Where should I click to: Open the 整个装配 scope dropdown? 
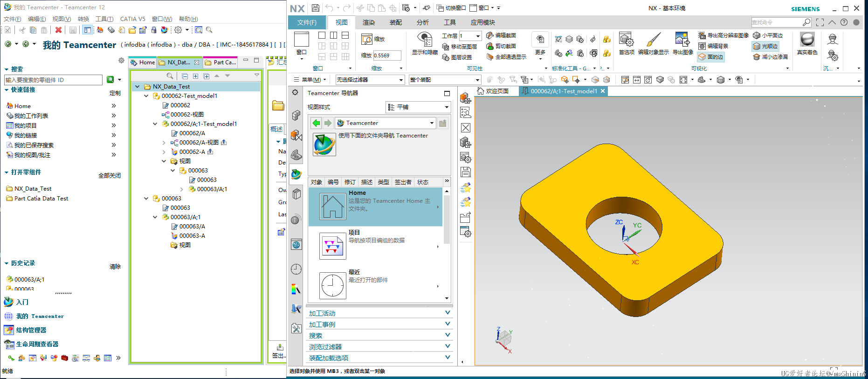445,80
